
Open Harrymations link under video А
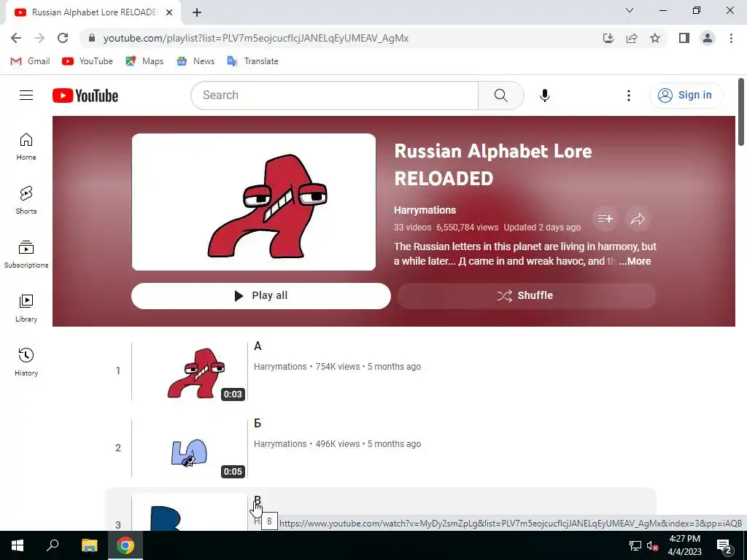[280, 367]
